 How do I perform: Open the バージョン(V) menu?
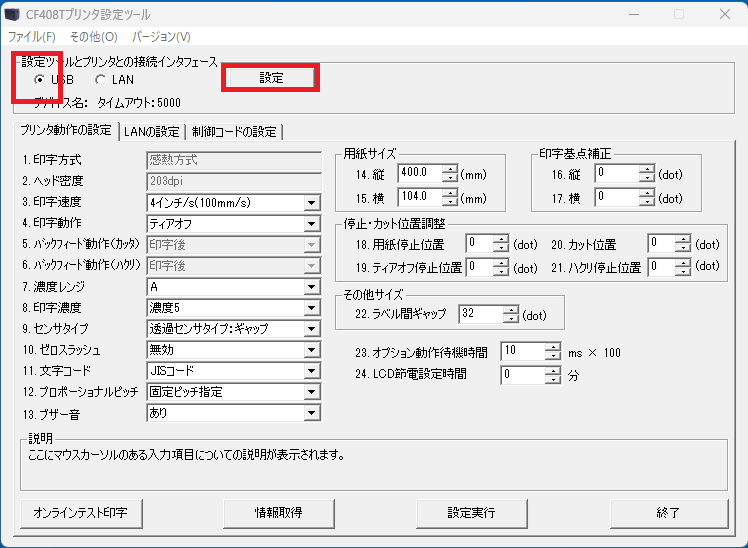[161, 37]
